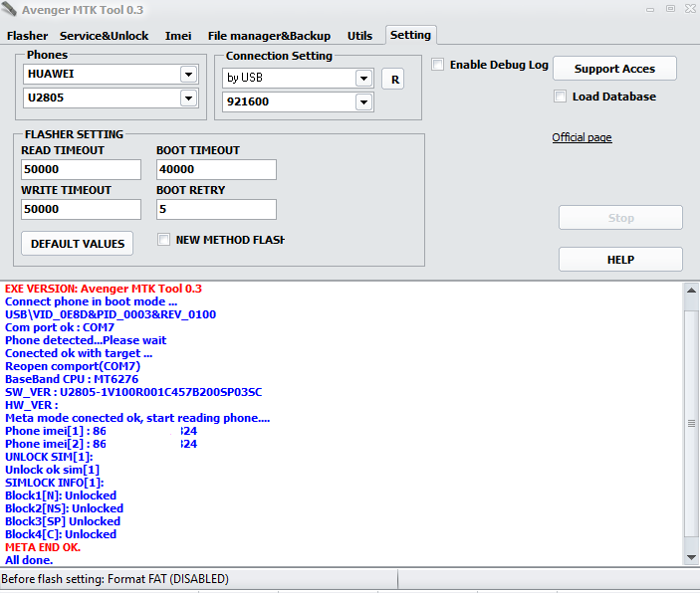Click 'Conected ok with target ...' line

click(x=79, y=353)
